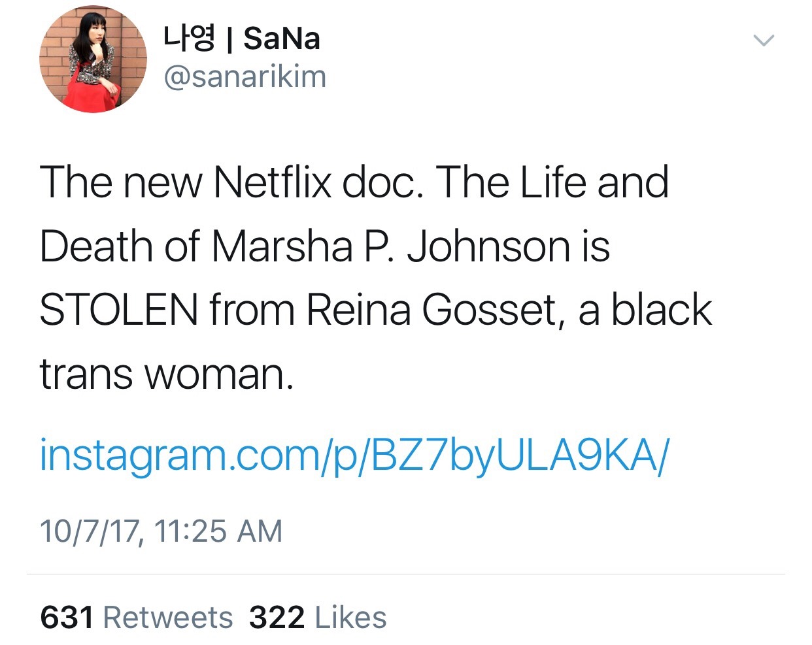Click "The Life and" in tweet text
812x645 pixels.
pos(552,182)
